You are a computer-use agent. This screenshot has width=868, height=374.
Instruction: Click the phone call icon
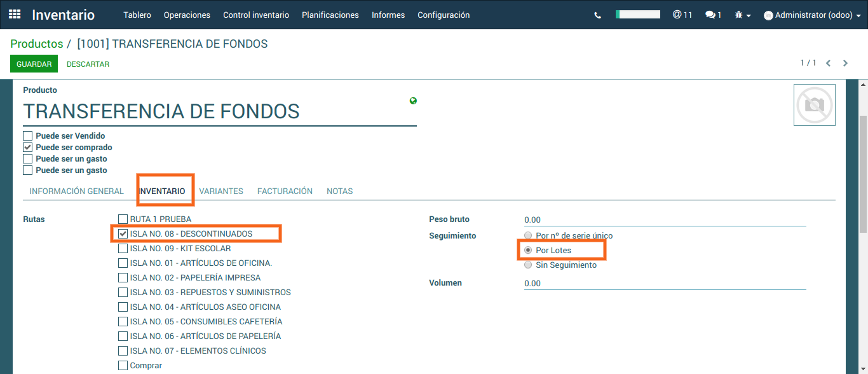(597, 15)
